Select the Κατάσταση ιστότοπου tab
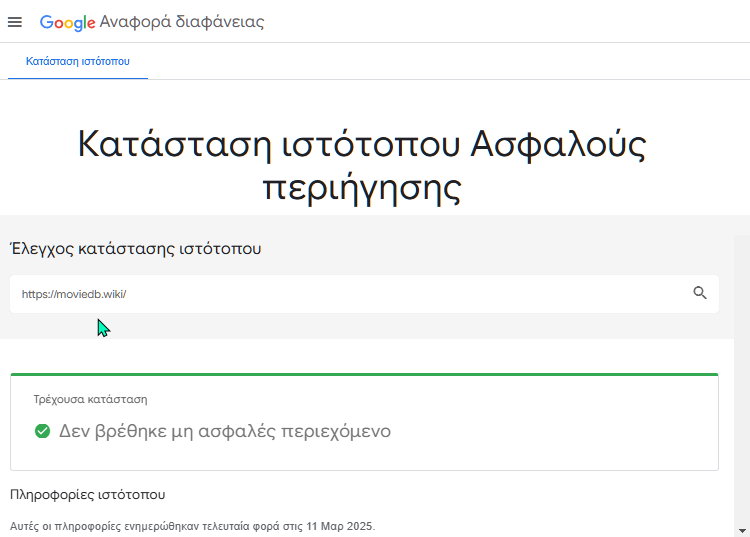Viewport: 750px width, 537px height. coord(77,61)
